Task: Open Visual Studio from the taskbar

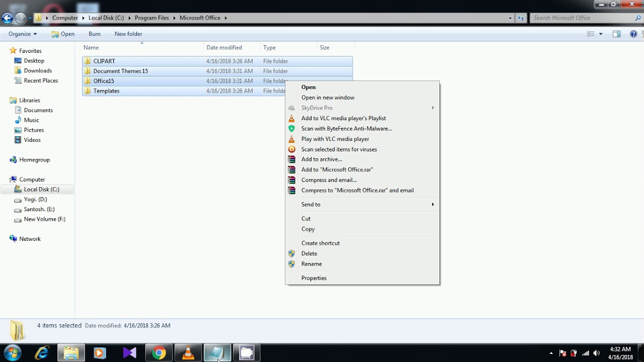Action: [130, 353]
